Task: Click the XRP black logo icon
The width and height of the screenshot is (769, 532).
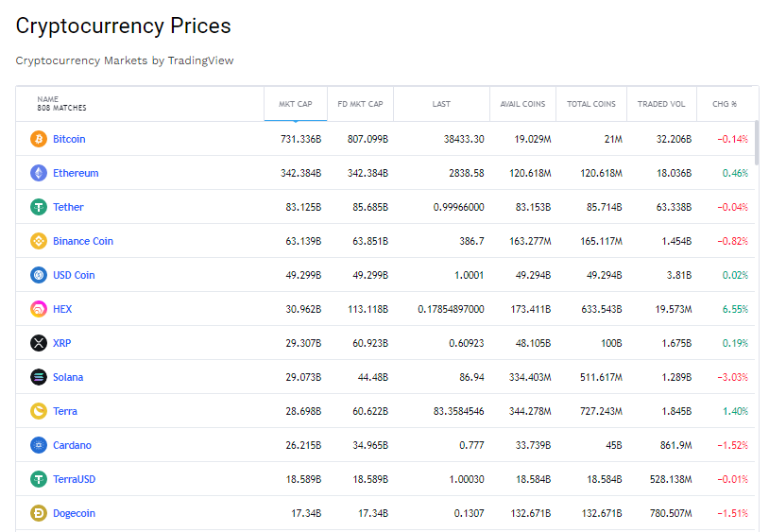Action: (x=39, y=343)
